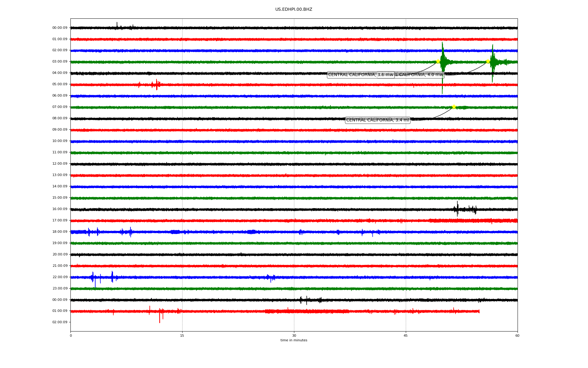Click the red spike on the 05:00:09 trace

[156, 84]
